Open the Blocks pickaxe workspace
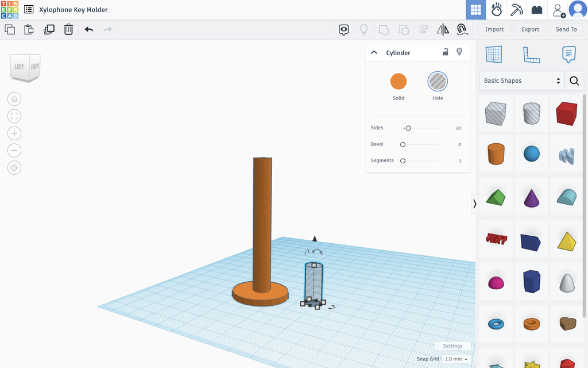Viewport: 588px width, 368px height. (x=517, y=10)
